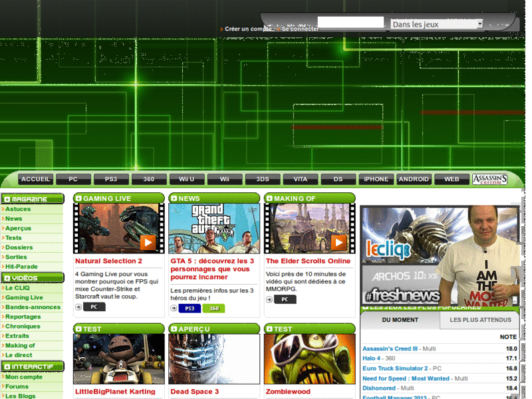Open the 'Dans les jeux' search dropdown
This screenshot has height=399, width=532.
coord(437,24)
